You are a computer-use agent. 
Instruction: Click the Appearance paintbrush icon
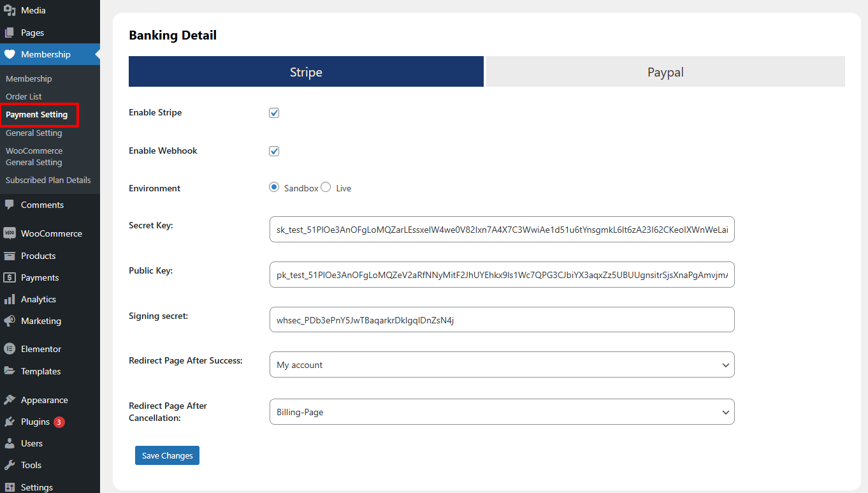10,400
